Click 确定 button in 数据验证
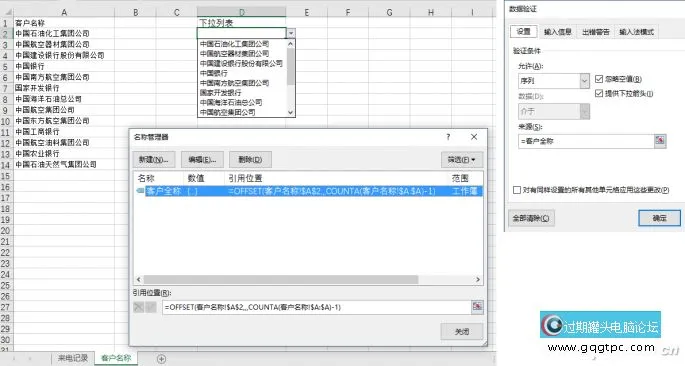 coord(659,218)
